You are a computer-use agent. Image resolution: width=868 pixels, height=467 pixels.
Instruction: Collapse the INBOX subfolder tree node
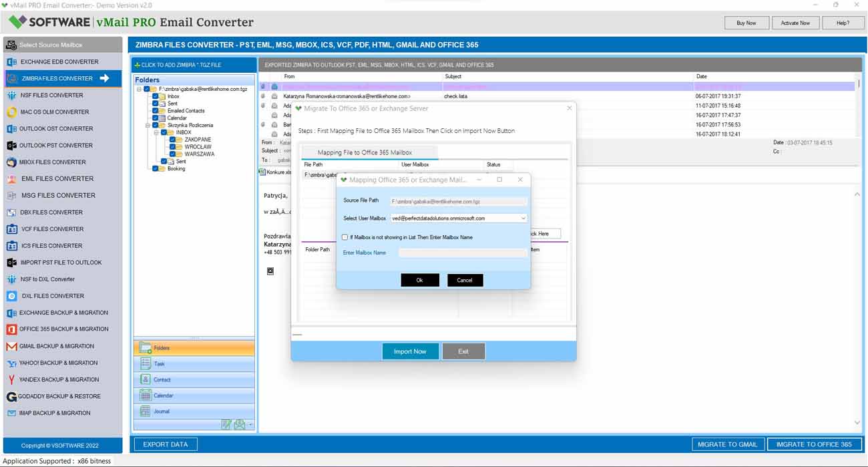[156, 132]
